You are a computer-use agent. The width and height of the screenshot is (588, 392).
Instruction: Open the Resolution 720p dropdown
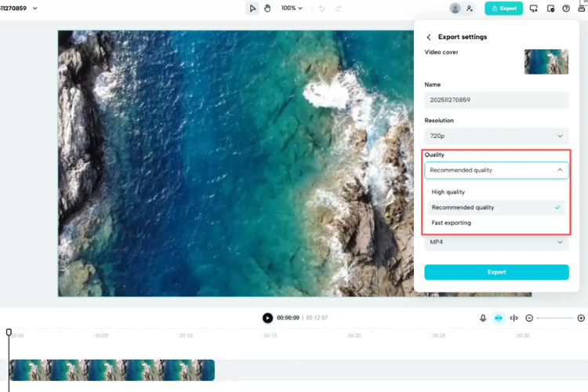[x=496, y=136]
